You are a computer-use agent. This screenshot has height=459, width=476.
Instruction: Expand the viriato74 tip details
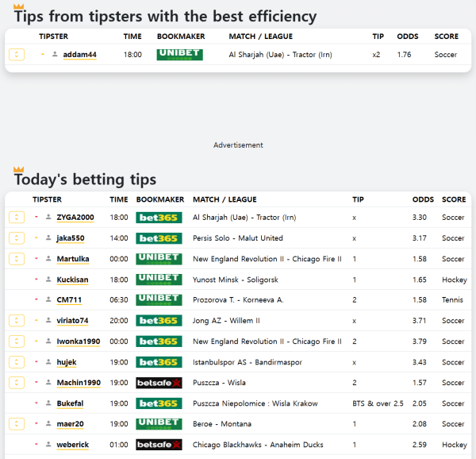coord(17,321)
